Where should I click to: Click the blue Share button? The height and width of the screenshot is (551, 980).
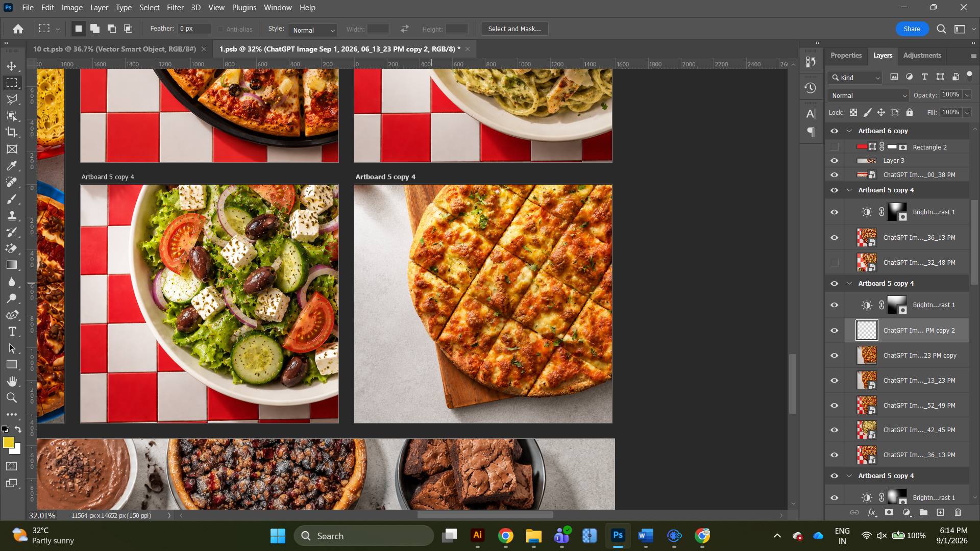912,29
